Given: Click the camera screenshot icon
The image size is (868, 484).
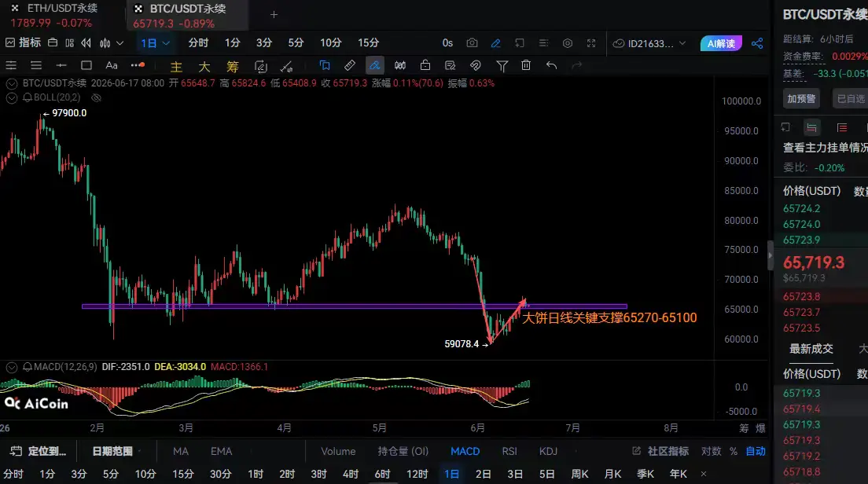Looking at the screenshot, I should (472, 43).
